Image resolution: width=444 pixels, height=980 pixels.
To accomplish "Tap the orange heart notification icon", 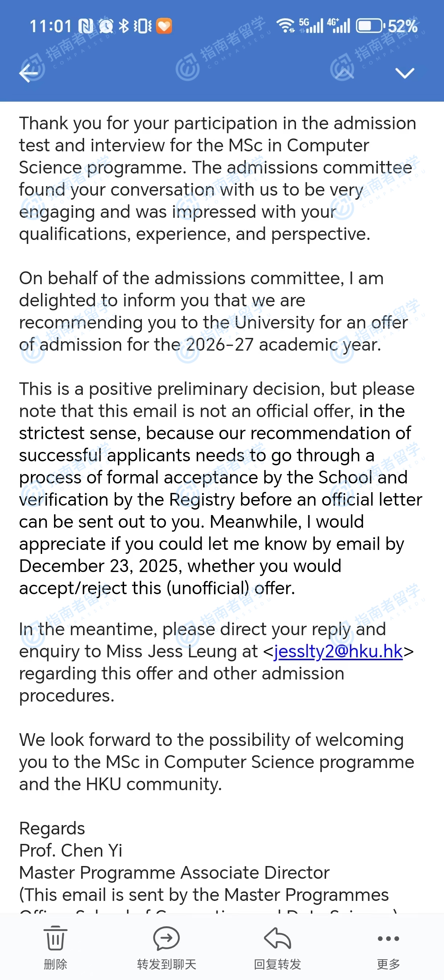I will point(164,26).
